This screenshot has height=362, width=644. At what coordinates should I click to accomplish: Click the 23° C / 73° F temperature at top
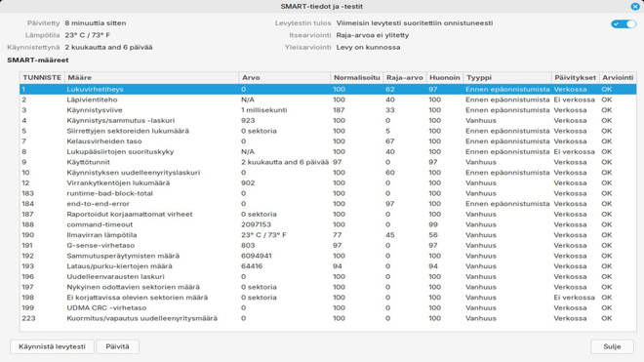[x=88, y=35]
